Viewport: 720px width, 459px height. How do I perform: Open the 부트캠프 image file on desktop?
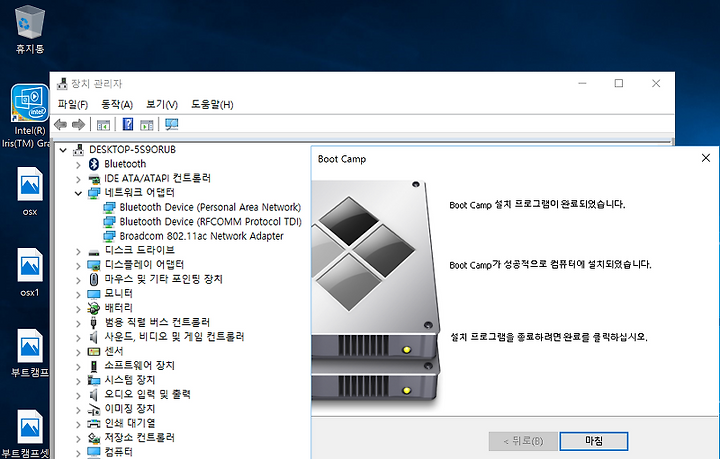(30, 353)
